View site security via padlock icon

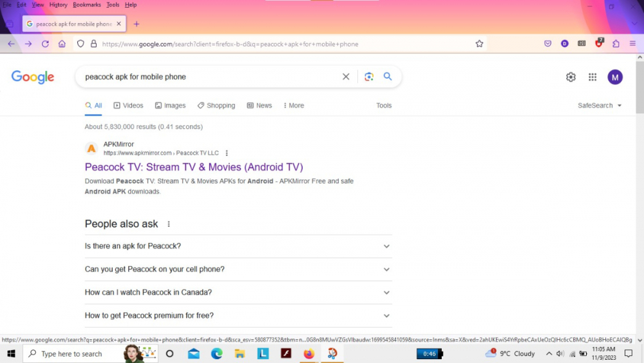(x=93, y=44)
